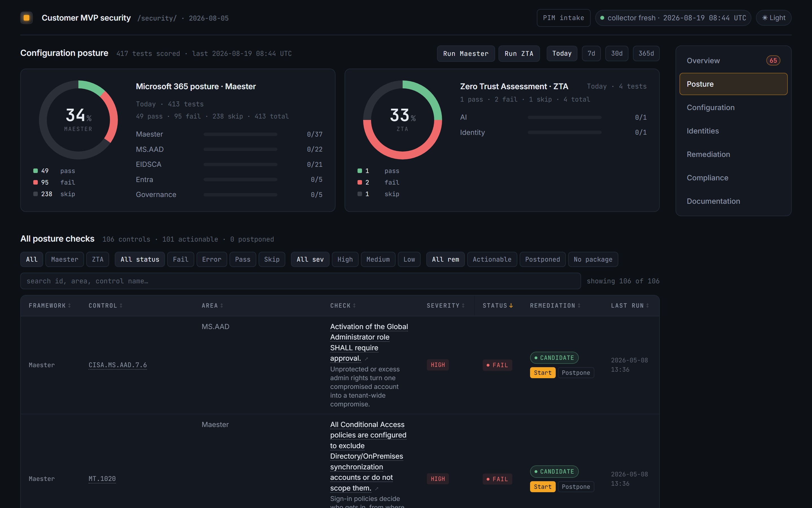Click the EIDSCA 0/21 value

coord(314,164)
